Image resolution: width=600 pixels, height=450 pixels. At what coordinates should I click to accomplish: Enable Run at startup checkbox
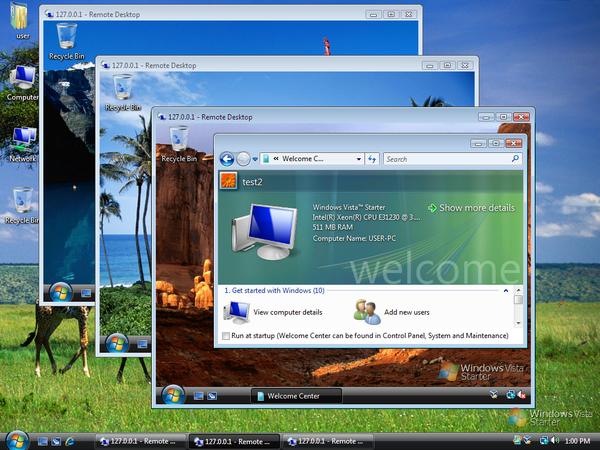[x=226, y=336]
